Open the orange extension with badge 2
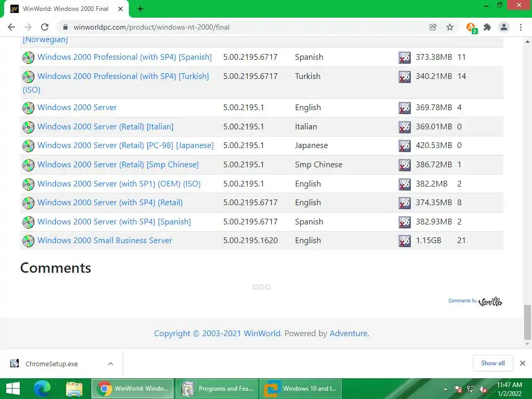The image size is (532, 399). click(472, 28)
